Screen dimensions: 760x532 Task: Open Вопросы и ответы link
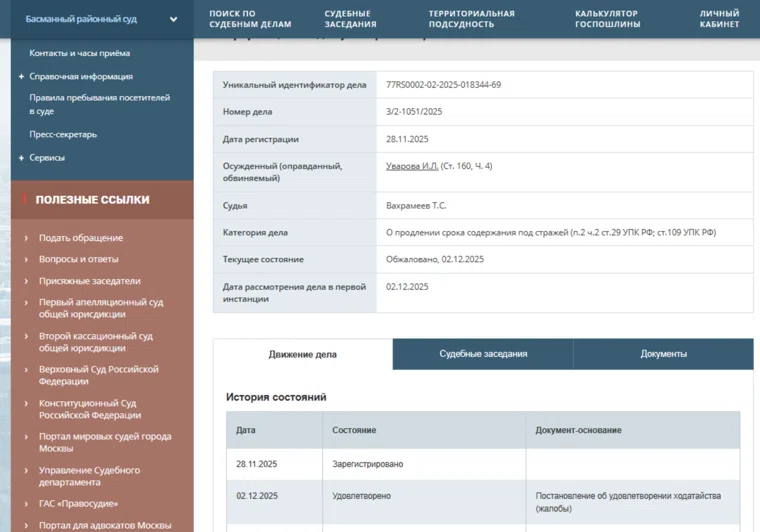click(x=78, y=259)
